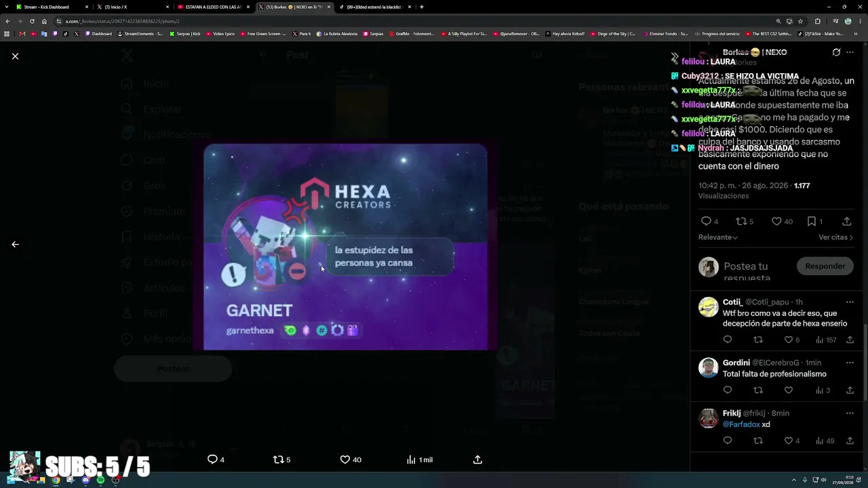Viewport: 868px width, 488px height.
Task: Click the Responder button
Action: (x=825, y=266)
